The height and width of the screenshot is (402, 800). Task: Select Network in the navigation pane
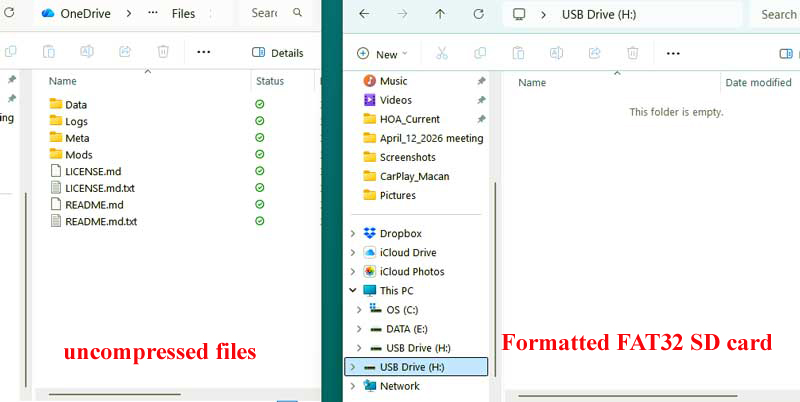point(399,386)
